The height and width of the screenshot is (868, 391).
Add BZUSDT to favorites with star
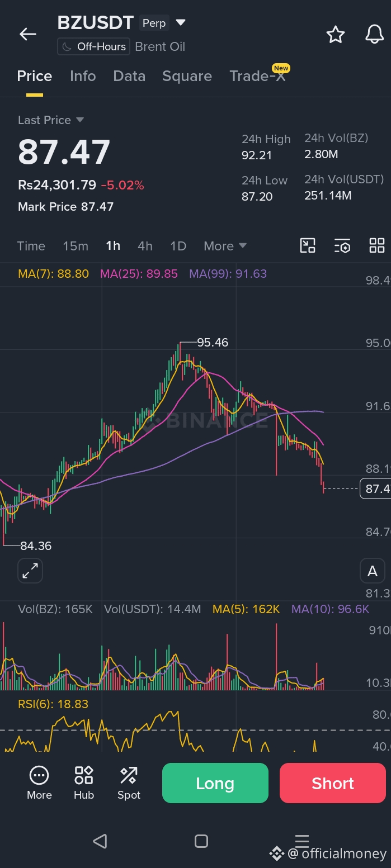[336, 35]
